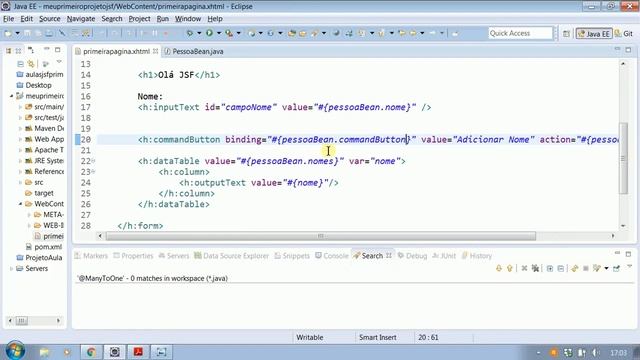Expand the META-INF folder node
The height and width of the screenshot is (360, 640).
[x=29, y=214]
